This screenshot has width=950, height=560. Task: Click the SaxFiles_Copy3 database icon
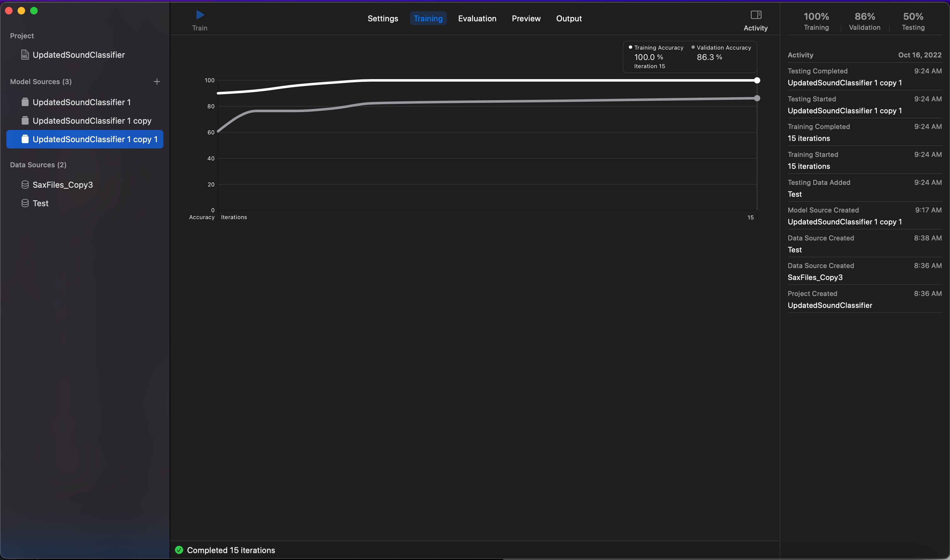(25, 185)
